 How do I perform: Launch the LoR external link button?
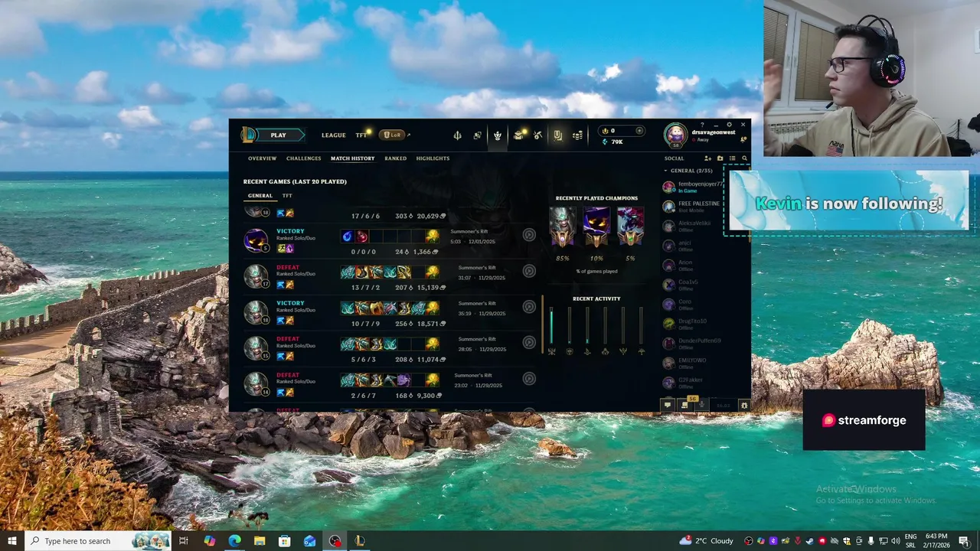(x=393, y=135)
